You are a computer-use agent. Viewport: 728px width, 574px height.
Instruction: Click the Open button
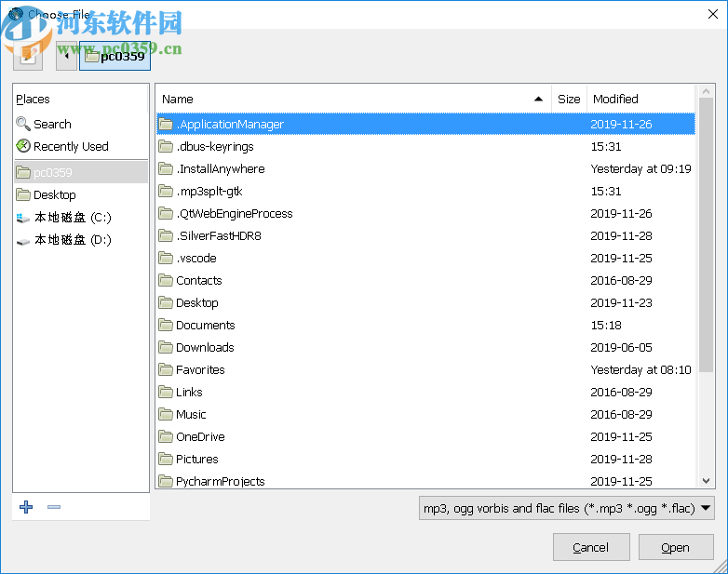tap(676, 548)
